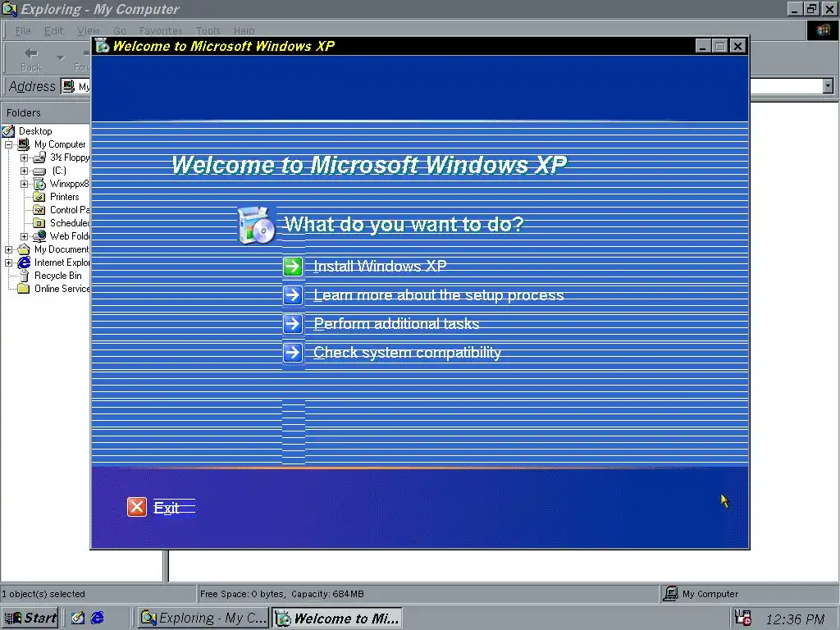Image resolution: width=840 pixels, height=630 pixels.
Task: Open the Tools menu in Explorer
Action: pyautogui.click(x=208, y=30)
